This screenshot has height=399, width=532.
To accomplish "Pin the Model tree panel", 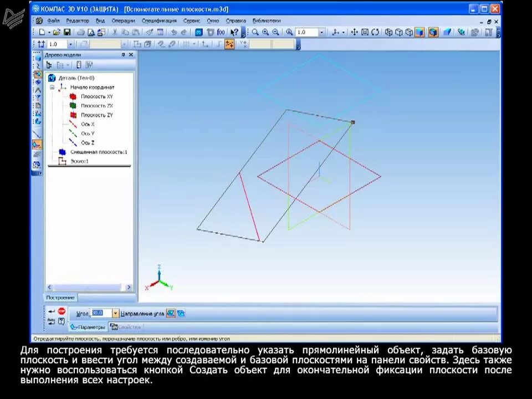I will (123, 55).
